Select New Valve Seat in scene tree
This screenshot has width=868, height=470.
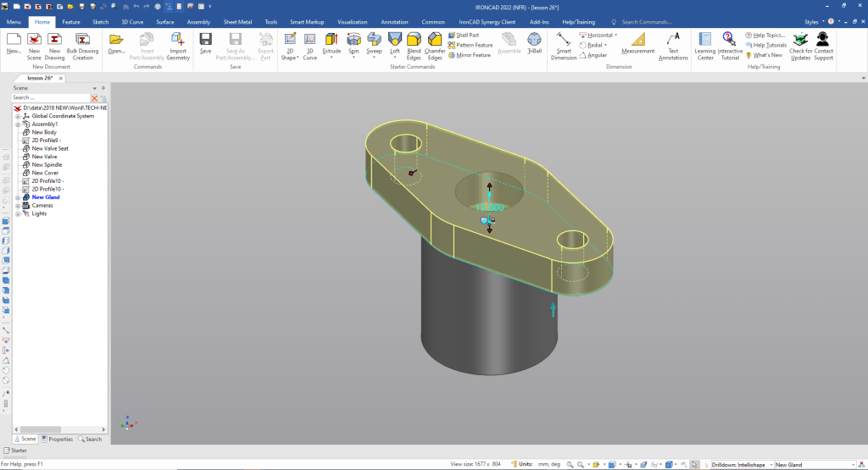coord(50,148)
